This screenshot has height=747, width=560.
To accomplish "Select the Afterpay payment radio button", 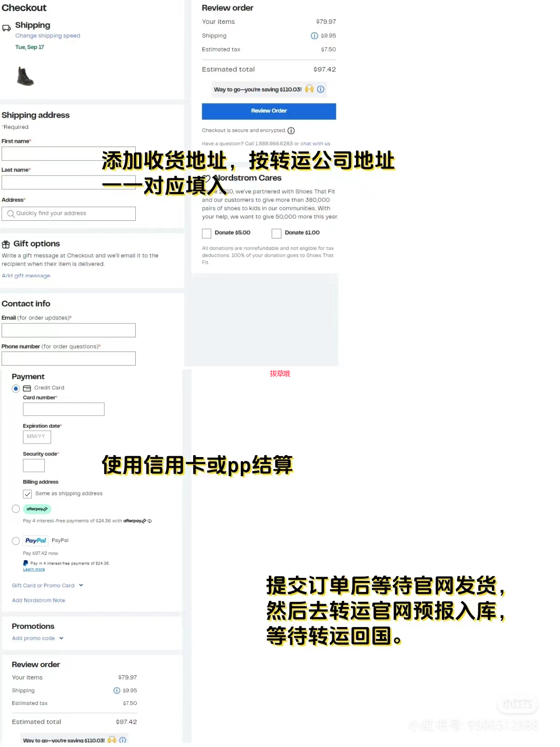I will coord(16,509).
